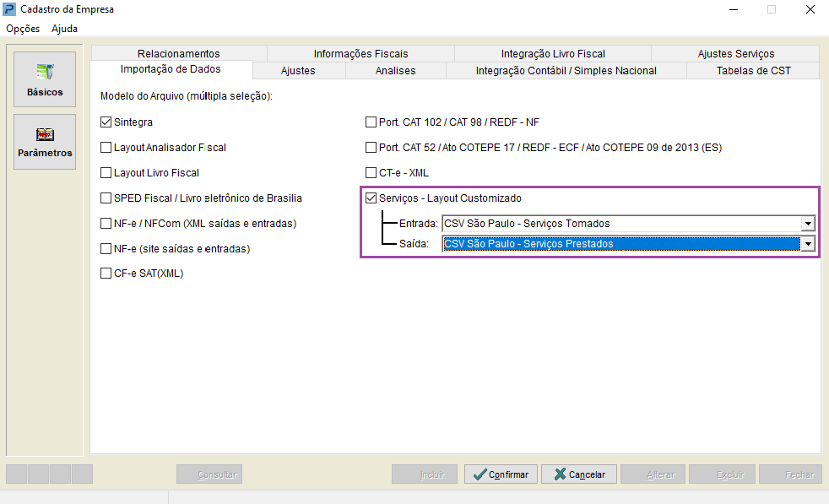Toggle Serviços - Layout Customizado checkbox

371,198
